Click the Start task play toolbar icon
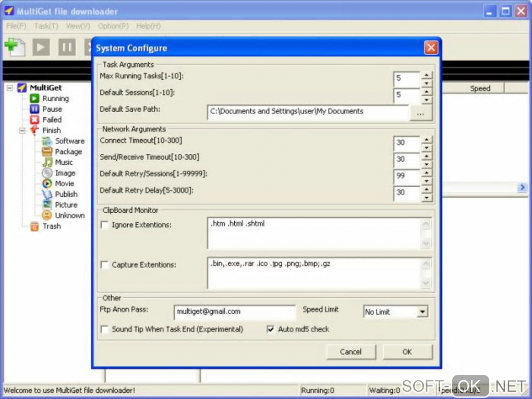Image resolution: width=532 pixels, height=399 pixels. pyautogui.click(x=41, y=47)
